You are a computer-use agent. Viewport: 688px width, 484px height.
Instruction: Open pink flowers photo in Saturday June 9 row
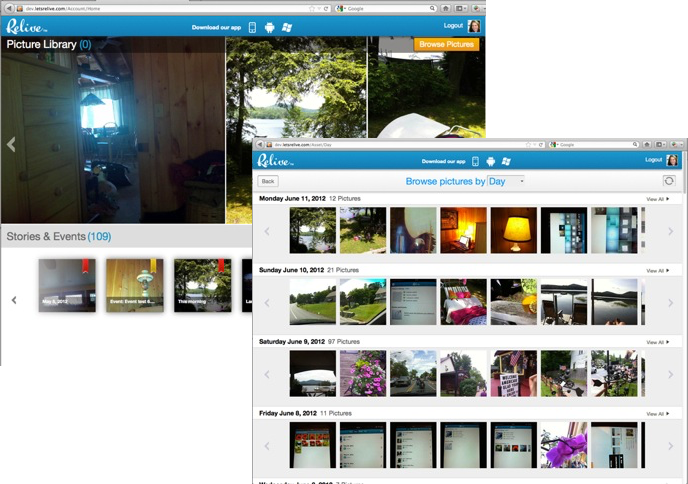click(363, 373)
